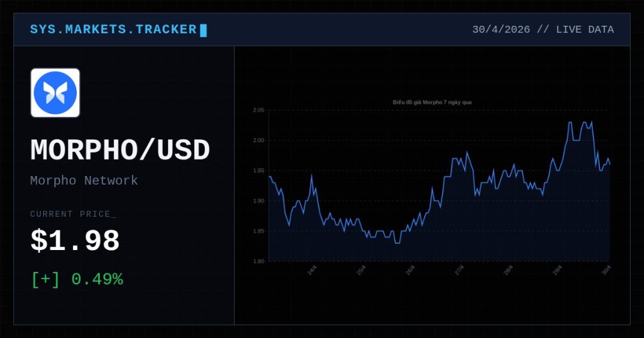
Task: Click the [+] 0.49% change indicator
Action: [x=77, y=280]
